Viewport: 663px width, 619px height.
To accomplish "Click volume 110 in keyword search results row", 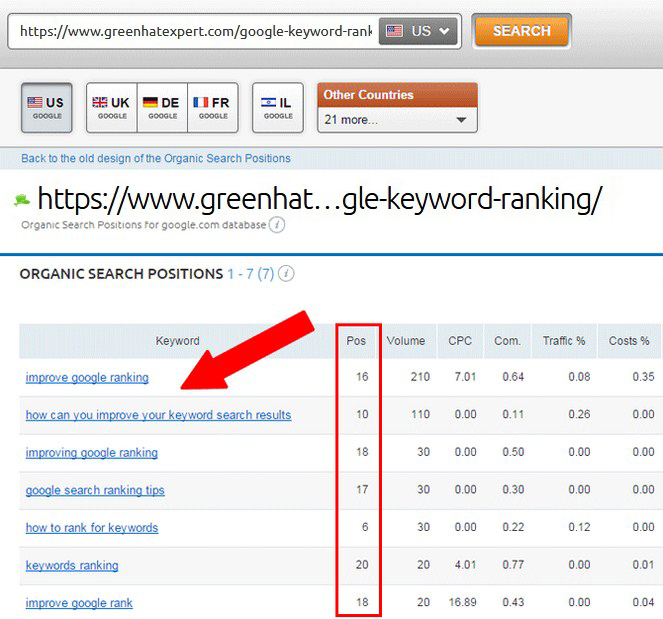I will click(420, 414).
